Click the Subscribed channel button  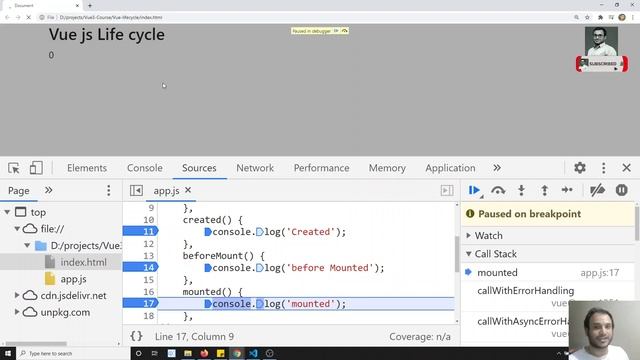(x=602, y=64)
